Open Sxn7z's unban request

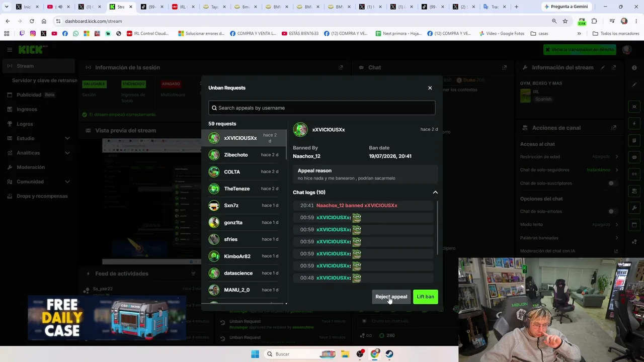pos(244,206)
